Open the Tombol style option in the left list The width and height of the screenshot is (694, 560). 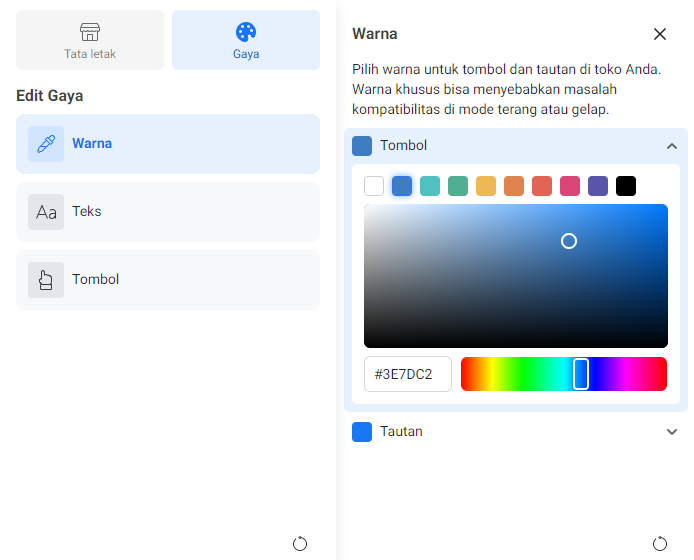[x=168, y=280]
